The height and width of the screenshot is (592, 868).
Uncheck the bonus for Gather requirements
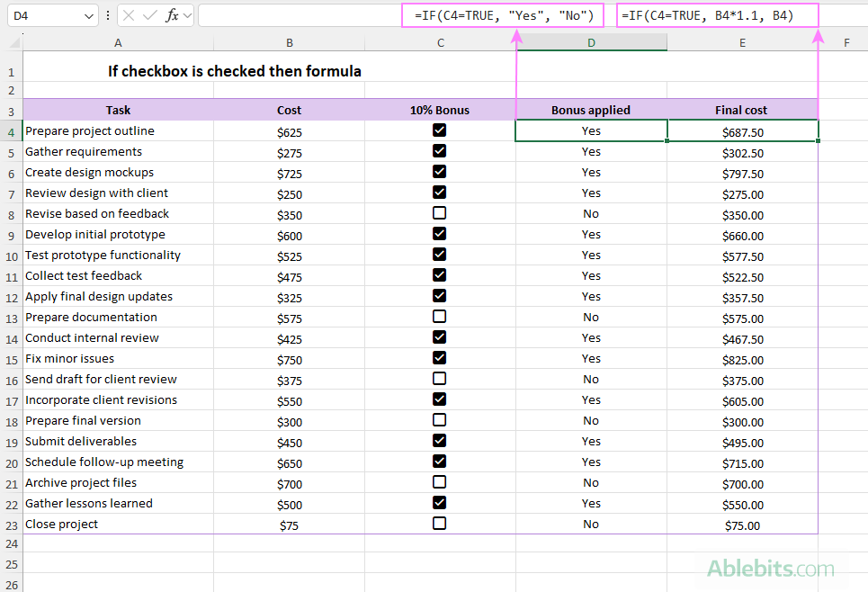point(439,150)
